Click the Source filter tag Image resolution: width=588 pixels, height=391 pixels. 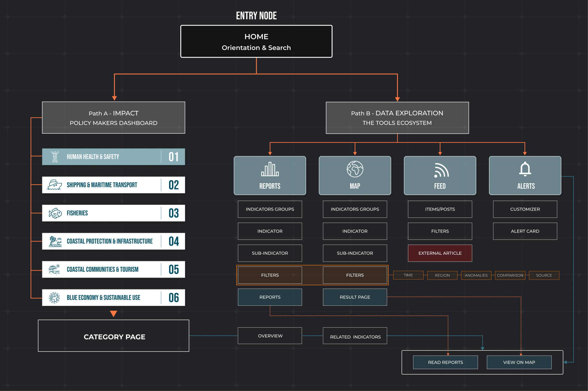(x=544, y=275)
